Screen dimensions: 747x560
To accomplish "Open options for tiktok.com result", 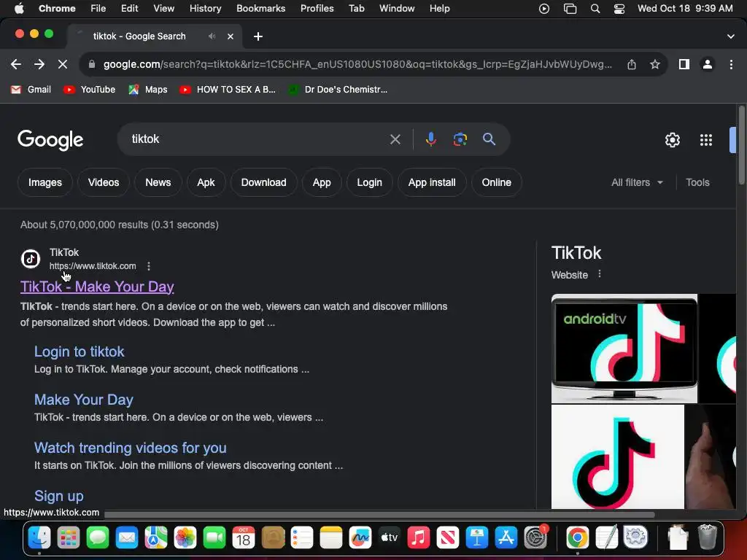I will click(149, 266).
